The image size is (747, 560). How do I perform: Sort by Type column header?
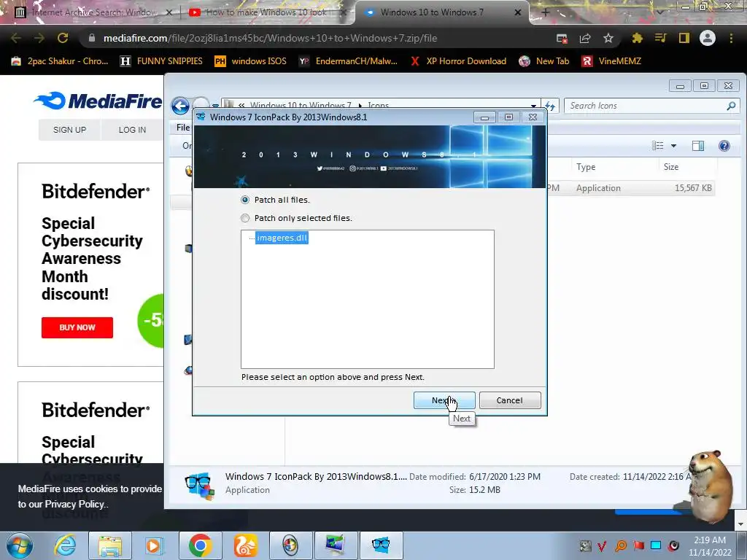click(x=586, y=167)
